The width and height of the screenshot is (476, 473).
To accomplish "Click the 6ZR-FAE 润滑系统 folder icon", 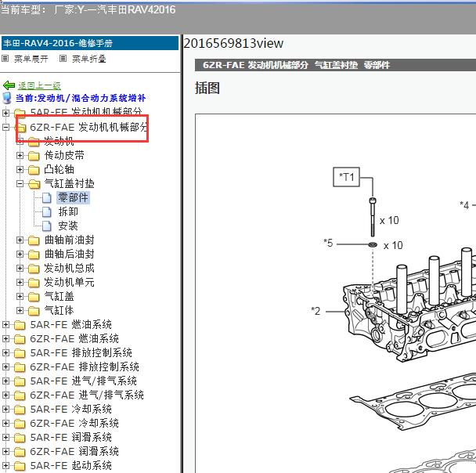I will (20, 452).
